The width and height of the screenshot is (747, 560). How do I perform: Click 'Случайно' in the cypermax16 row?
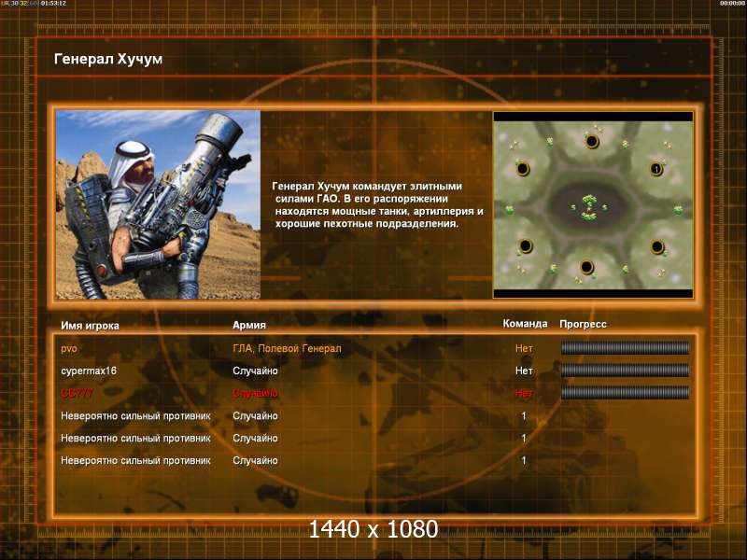(255, 371)
